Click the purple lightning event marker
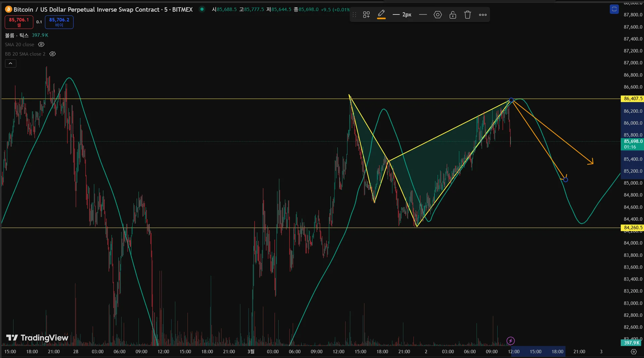The image size is (644, 358). tap(511, 341)
